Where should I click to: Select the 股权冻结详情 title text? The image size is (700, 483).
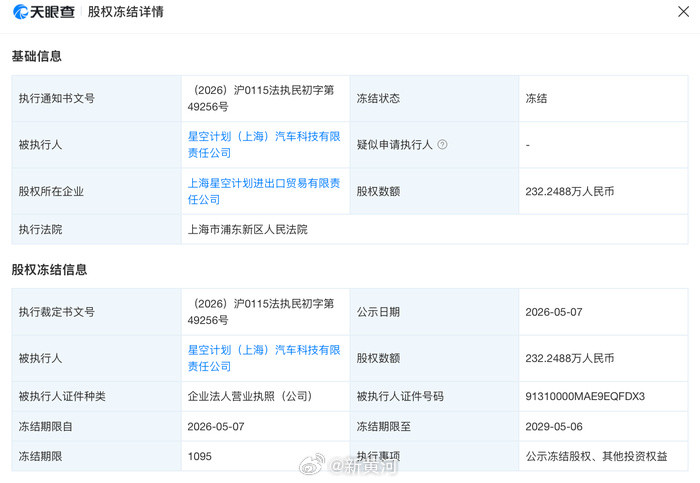(x=125, y=12)
